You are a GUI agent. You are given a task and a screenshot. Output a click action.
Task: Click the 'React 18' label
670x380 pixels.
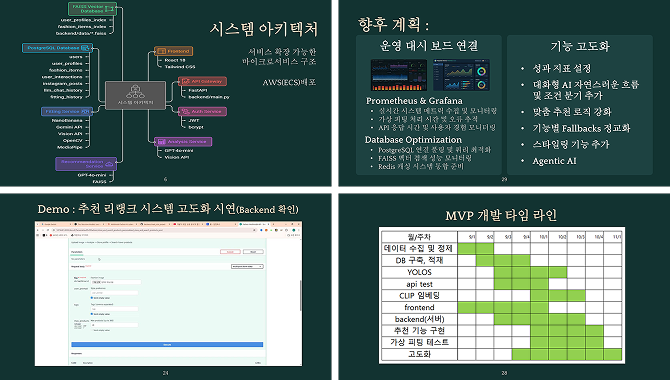coord(175,60)
